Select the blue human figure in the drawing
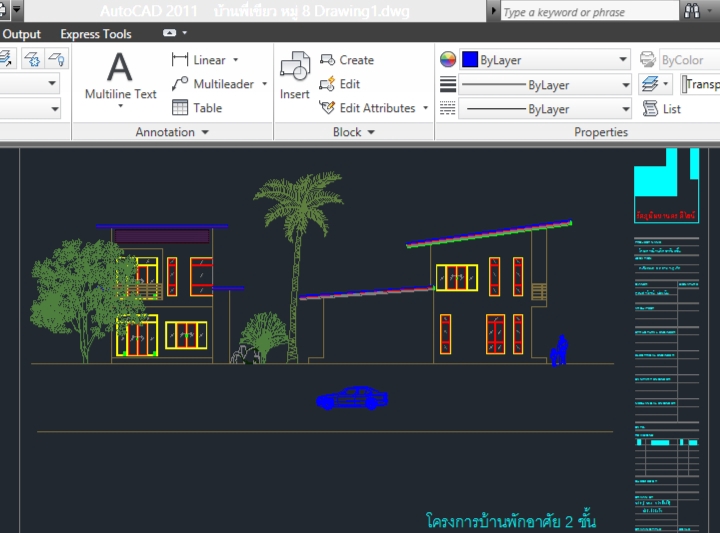This screenshot has width=720, height=533. [x=559, y=350]
